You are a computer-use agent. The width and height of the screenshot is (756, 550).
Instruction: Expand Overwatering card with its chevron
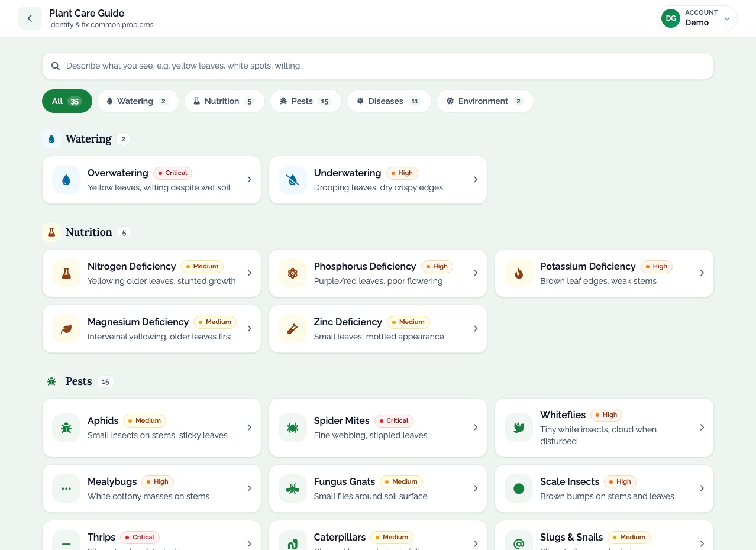tap(249, 179)
